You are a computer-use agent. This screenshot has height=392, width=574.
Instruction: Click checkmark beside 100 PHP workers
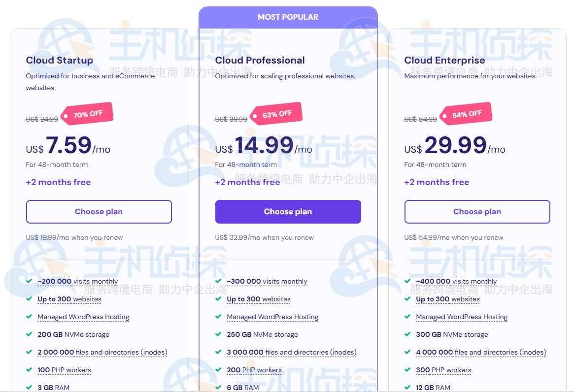28,370
